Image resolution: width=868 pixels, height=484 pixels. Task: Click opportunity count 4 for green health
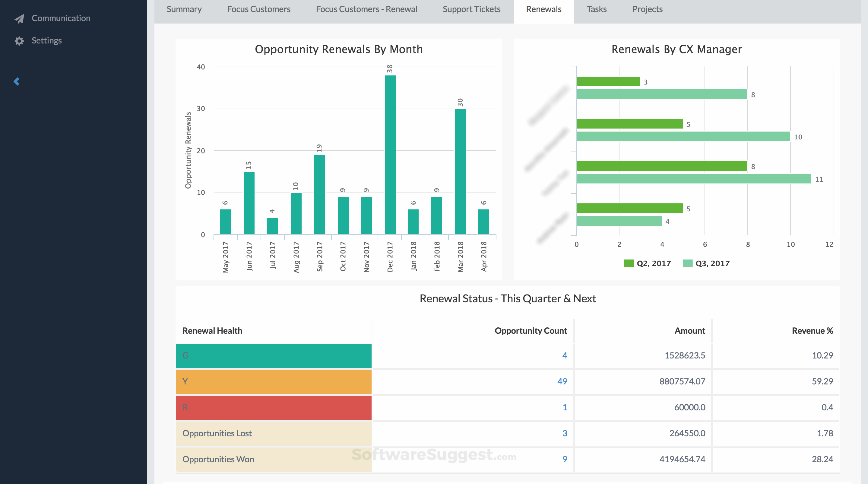[564, 355]
